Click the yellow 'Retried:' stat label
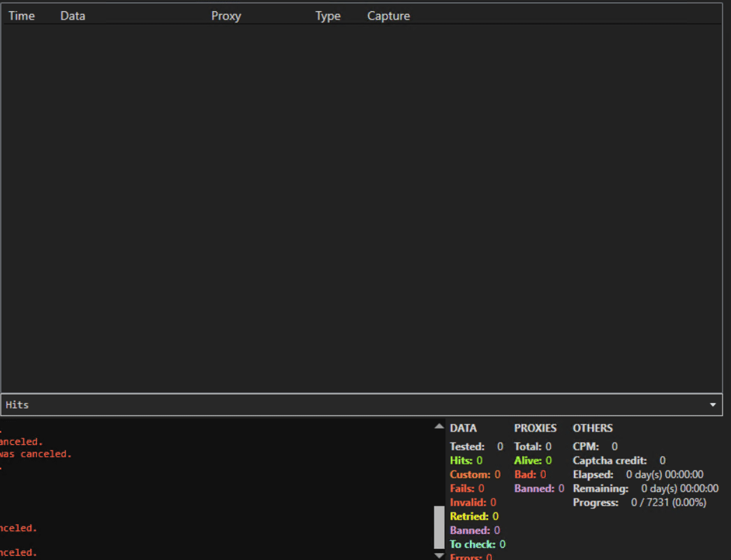Viewport: 731px width, 560px height. click(x=469, y=516)
